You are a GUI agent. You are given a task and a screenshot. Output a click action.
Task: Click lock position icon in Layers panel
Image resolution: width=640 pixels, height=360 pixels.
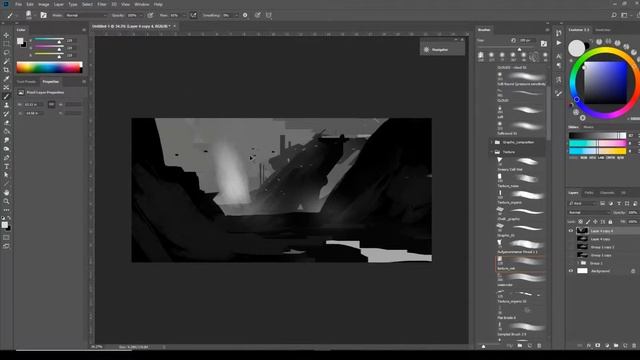pyautogui.click(x=595, y=222)
